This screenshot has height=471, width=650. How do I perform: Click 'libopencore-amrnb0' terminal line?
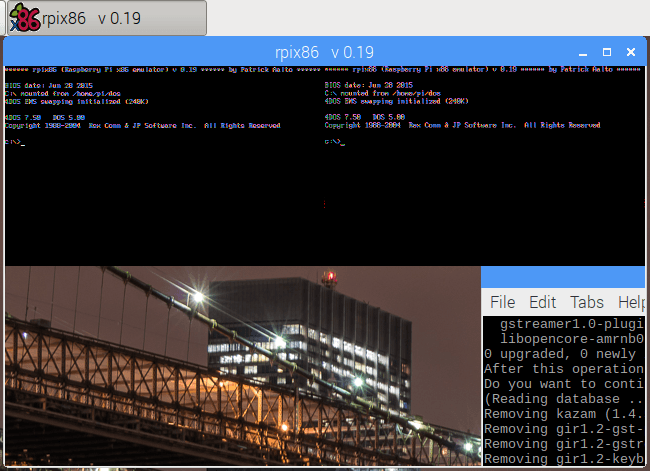572,339
